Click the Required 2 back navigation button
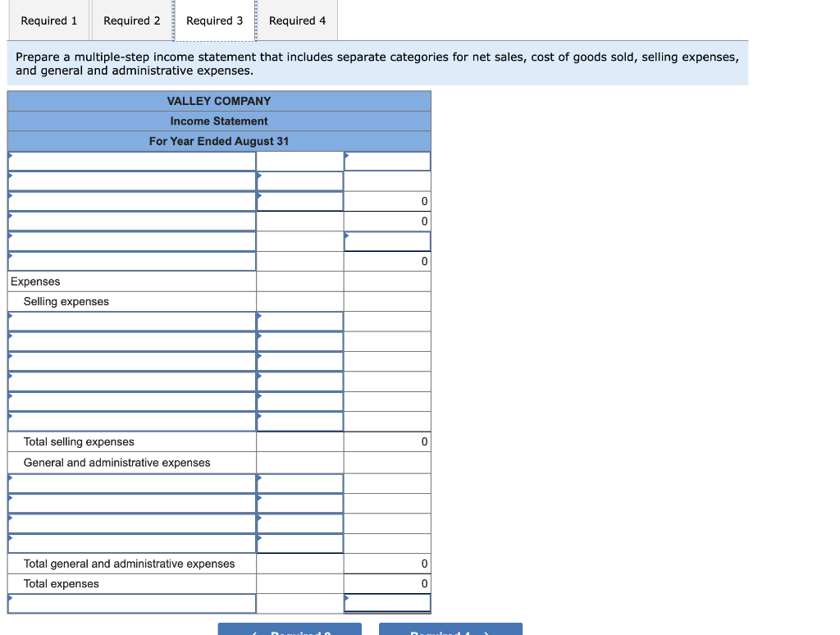The height and width of the screenshot is (635, 840). (x=289, y=630)
